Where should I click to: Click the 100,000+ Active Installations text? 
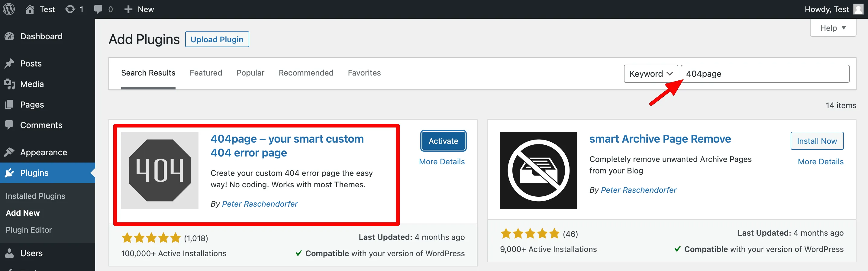[x=174, y=253]
